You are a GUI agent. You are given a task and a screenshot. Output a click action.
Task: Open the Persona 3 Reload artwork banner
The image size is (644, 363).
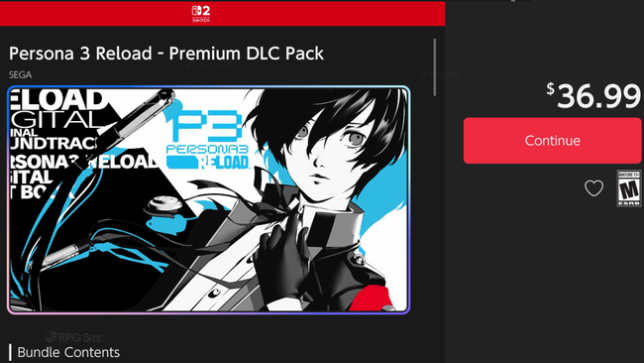point(209,199)
